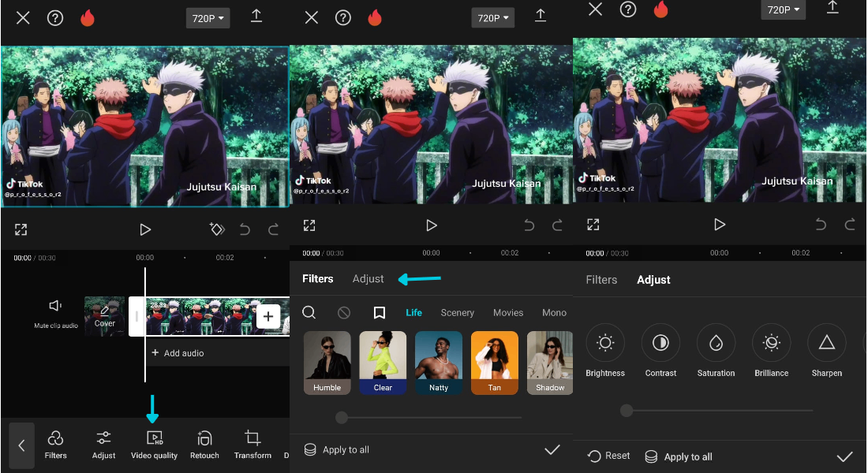Click the filter intensity slider
Screen dimensions: 868x473
coord(428,418)
